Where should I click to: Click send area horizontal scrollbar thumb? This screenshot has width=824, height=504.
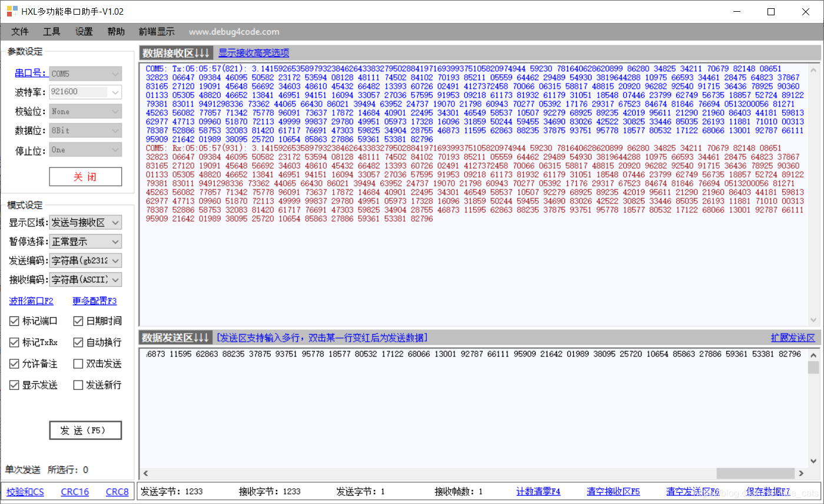[756, 473]
